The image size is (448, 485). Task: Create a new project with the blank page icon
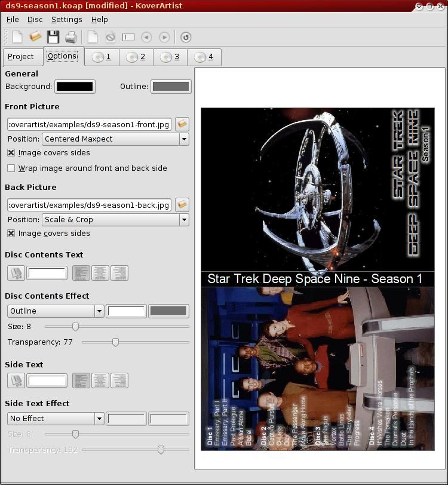[17, 37]
